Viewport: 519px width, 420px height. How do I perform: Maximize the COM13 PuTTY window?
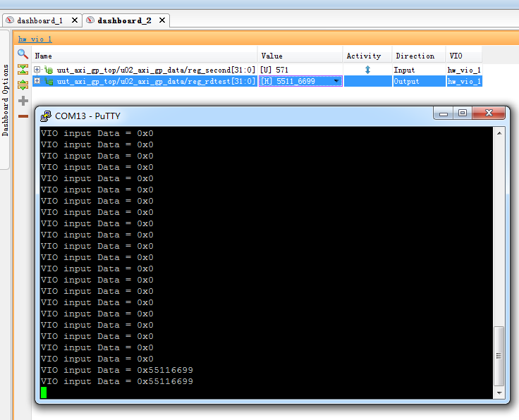[x=463, y=113]
